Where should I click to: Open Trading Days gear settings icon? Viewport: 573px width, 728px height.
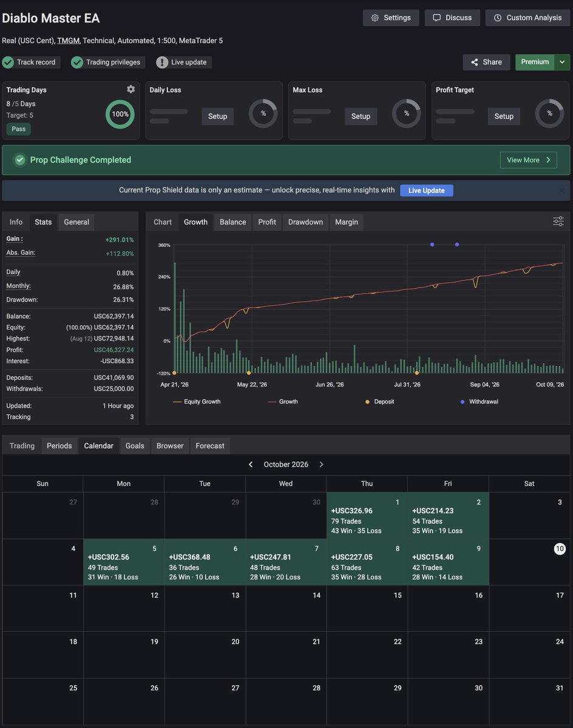coord(131,89)
